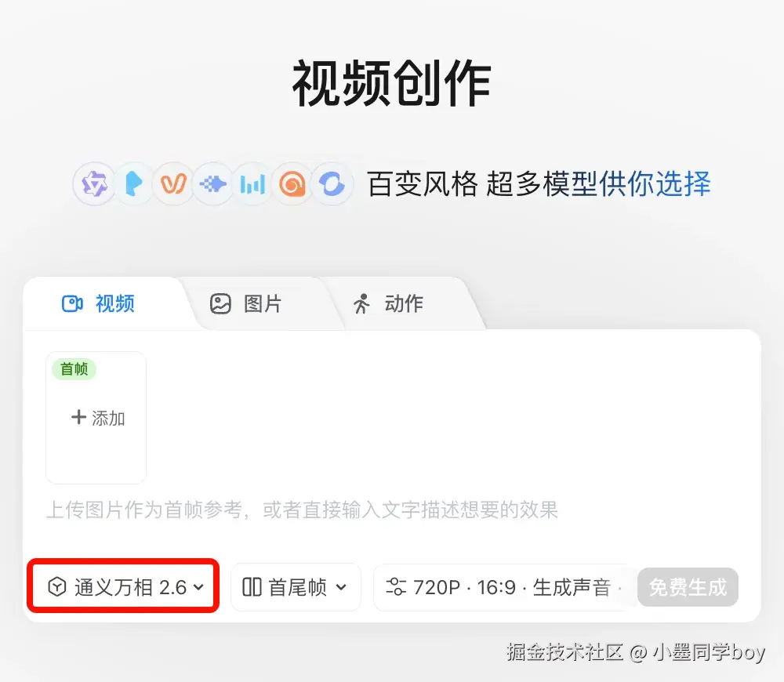The image size is (784, 682).
Task: Switch to the 视频 tab
Action: tap(99, 303)
